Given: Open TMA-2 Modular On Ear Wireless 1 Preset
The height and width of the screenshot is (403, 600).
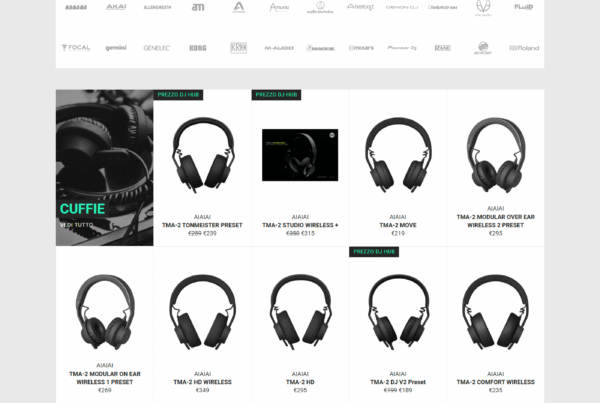Looking at the screenshot, I should (105, 377).
